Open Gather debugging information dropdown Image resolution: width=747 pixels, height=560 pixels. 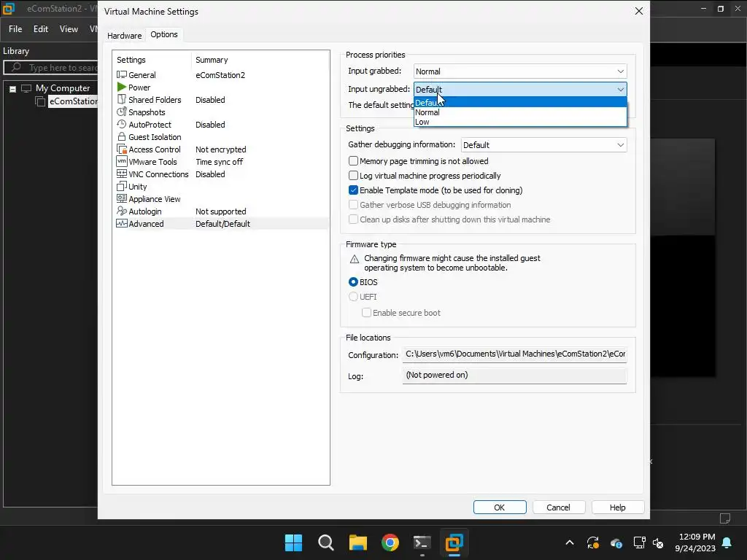pyautogui.click(x=544, y=145)
